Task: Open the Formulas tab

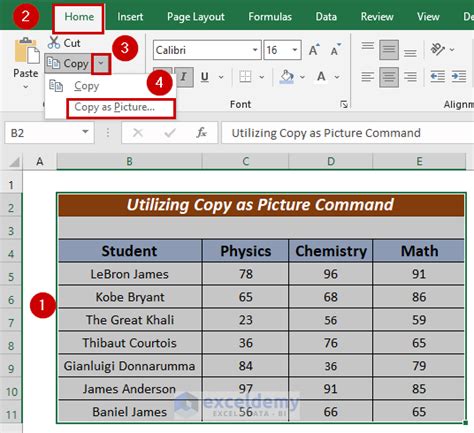Action: 270,17
